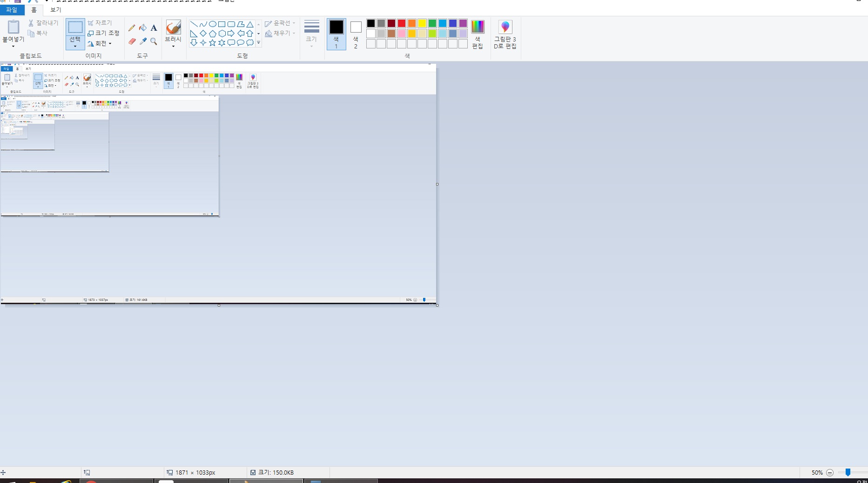
Task: Select the Diamond shape
Action: pyautogui.click(x=203, y=34)
